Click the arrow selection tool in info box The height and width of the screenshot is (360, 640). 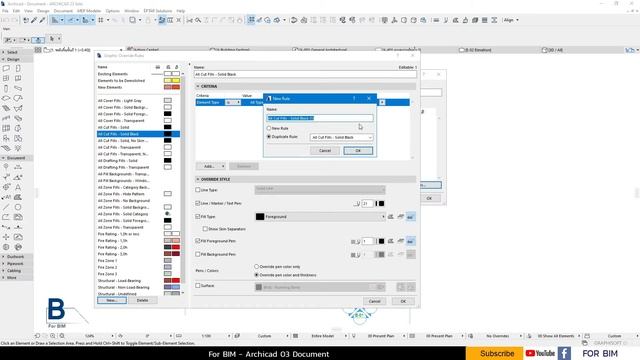pos(52,39)
